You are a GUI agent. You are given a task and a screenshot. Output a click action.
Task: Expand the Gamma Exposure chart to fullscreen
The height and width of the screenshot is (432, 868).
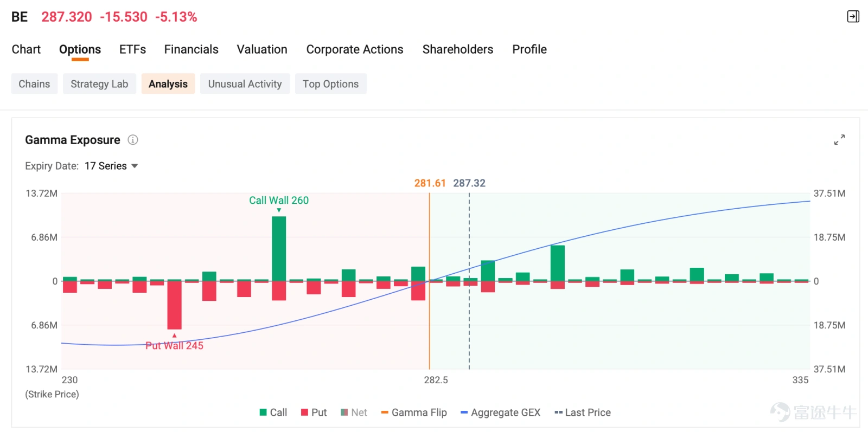839,140
